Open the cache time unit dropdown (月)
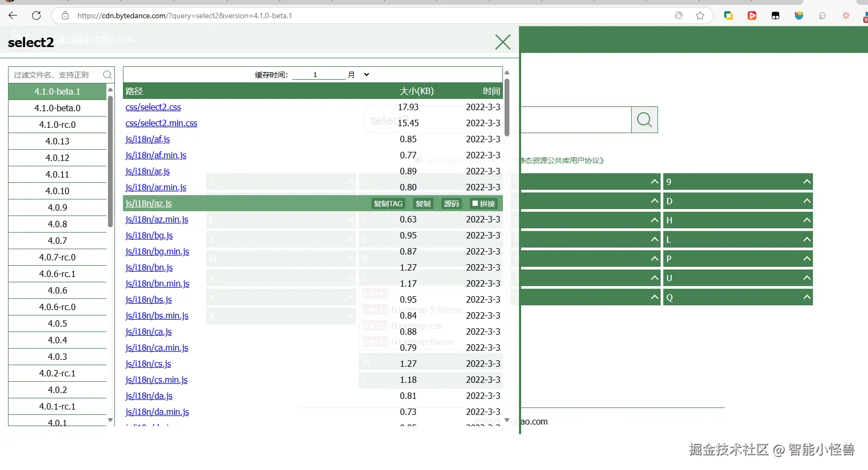This screenshot has width=868, height=470. coord(359,75)
